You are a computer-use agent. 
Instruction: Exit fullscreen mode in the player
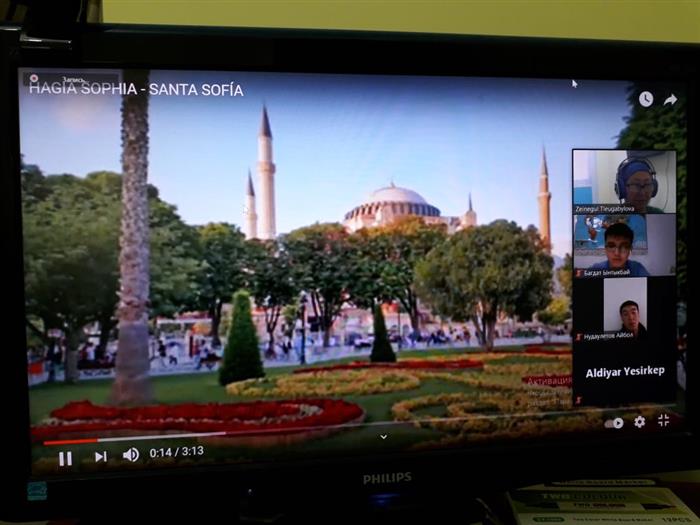pyautogui.click(x=663, y=421)
